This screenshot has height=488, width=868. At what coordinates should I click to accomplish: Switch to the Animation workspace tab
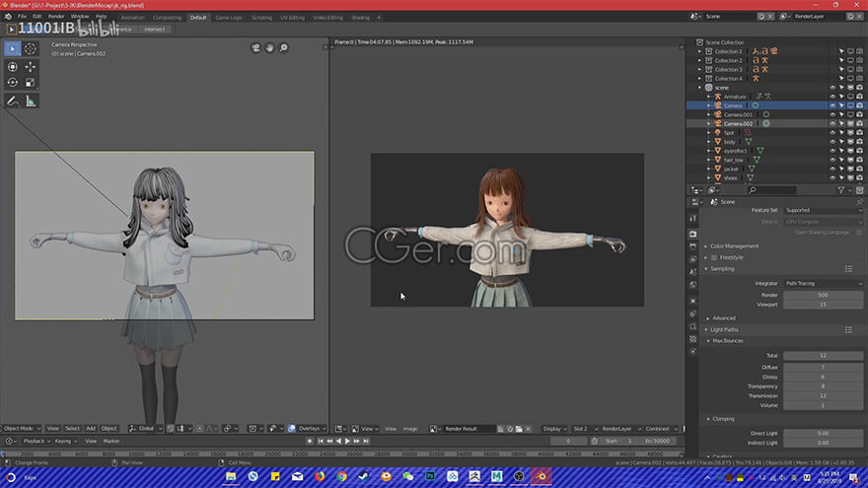coord(133,18)
